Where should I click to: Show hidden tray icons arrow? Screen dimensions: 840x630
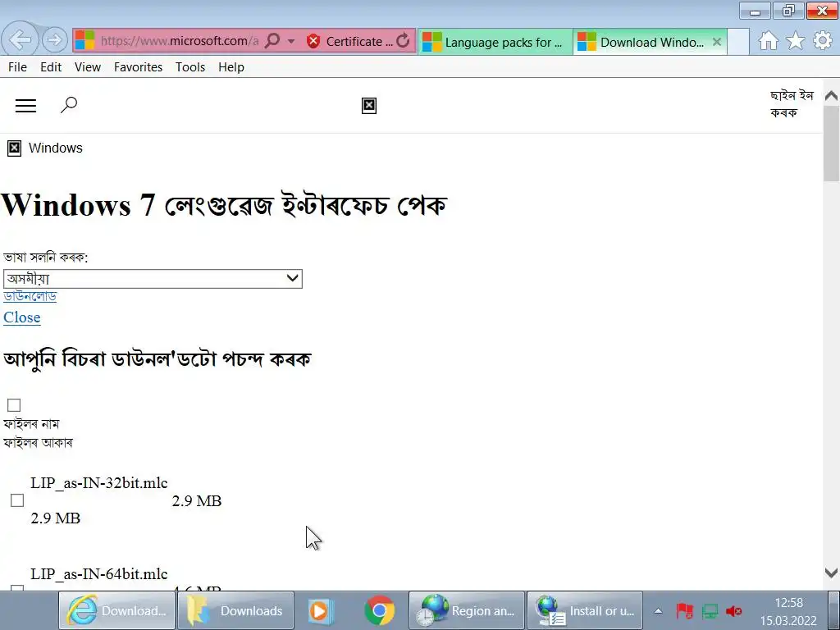(x=659, y=610)
